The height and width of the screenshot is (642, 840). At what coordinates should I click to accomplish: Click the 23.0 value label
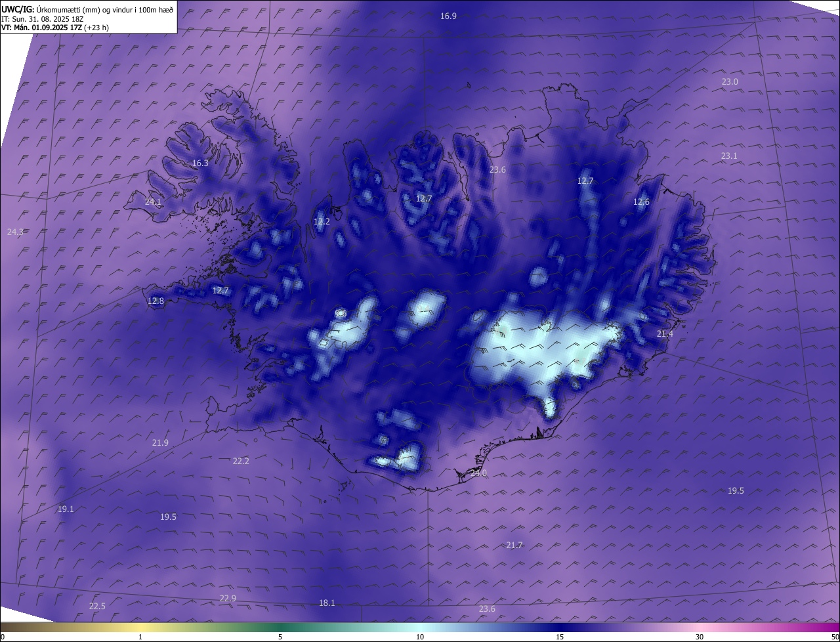(730, 81)
